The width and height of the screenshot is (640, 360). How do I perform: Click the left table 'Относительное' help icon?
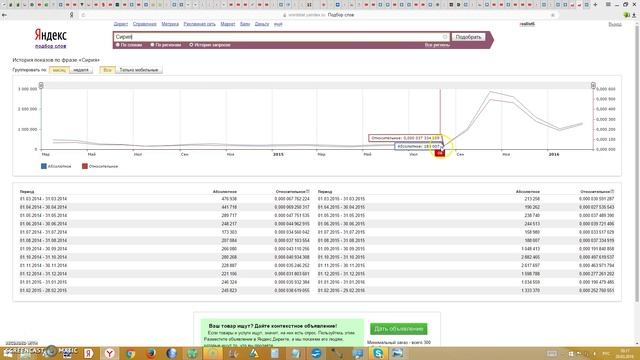tap(308, 191)
